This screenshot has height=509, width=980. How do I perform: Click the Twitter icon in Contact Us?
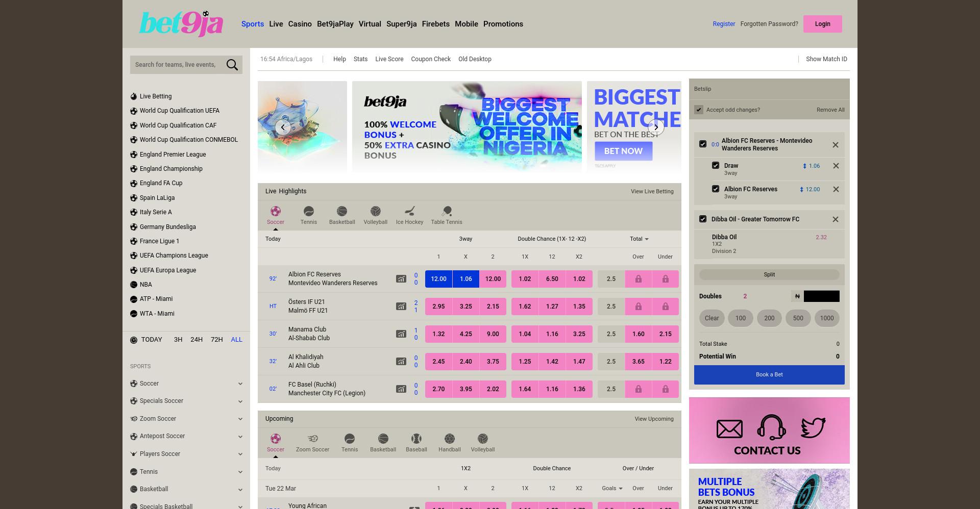[813, 427]
